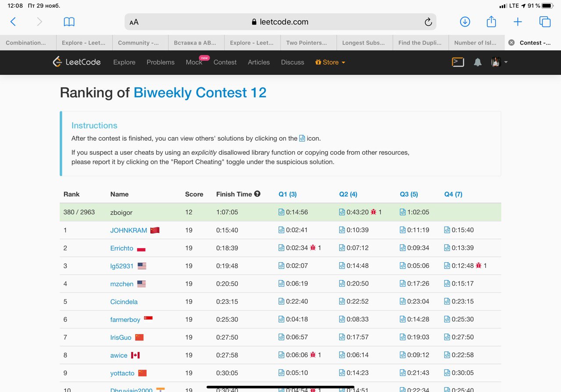Switch to the Number of Isl... tab
This screenshot has height=392, width=561.
[x=477, y=43]
